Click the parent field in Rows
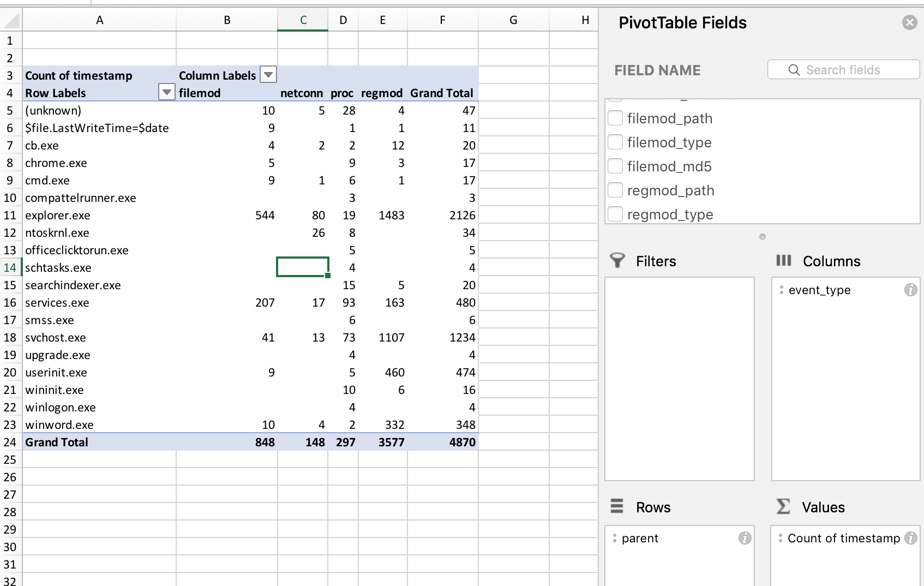This screenshot has width=924, height=586. (x=640, y=539)
